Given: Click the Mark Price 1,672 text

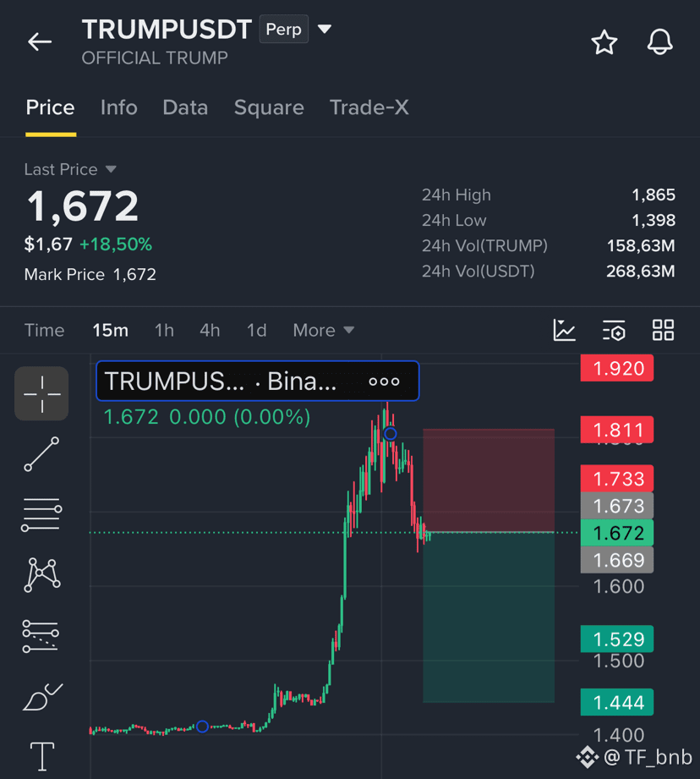Looking at the screenshot, I should tap(90, 274).
